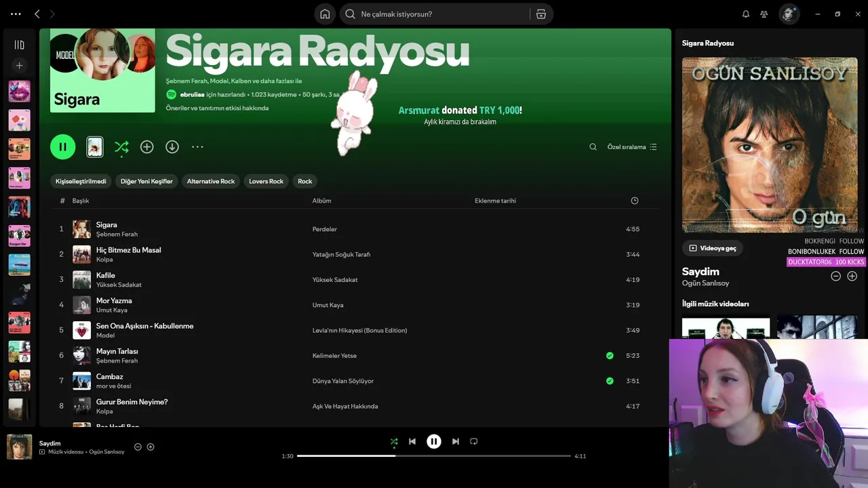The height and width of the screenshot is (488, 868).
Task: Open Sen Ona Aşıksın - Kabullenme cover thumbnail
Action: 81,330
